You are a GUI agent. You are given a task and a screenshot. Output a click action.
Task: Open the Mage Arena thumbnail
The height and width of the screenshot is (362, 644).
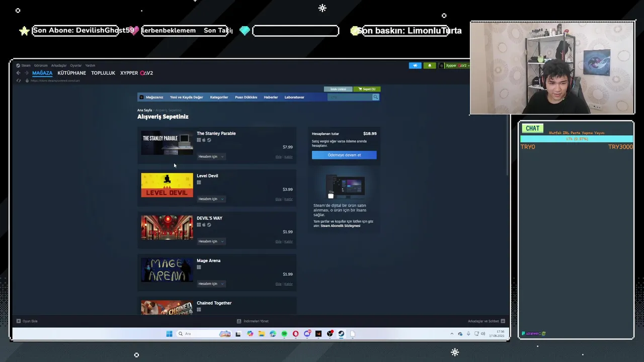[167, 270]
